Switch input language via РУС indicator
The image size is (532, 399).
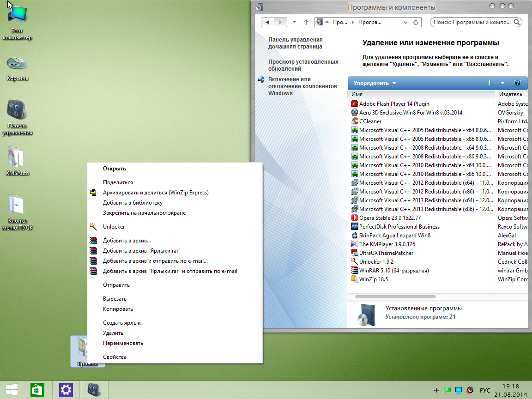(x=485, y=391)
